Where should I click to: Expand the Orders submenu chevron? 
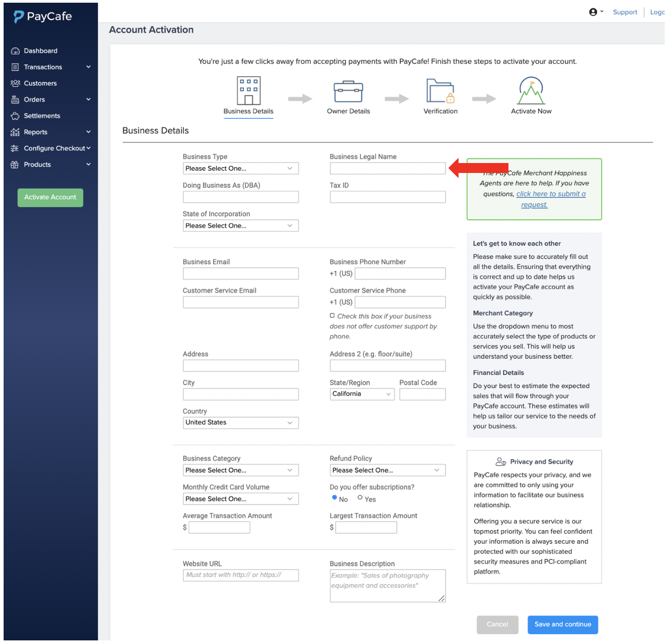89,100
